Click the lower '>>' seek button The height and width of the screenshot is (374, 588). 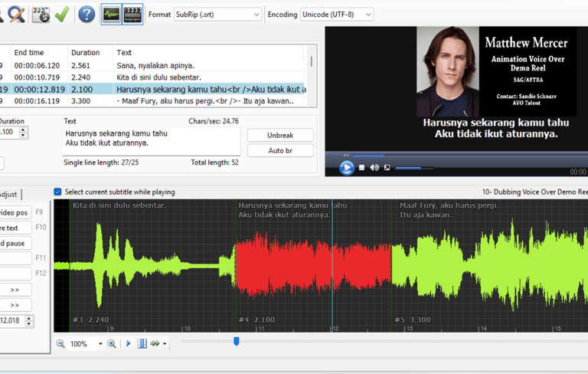[15, 305]
